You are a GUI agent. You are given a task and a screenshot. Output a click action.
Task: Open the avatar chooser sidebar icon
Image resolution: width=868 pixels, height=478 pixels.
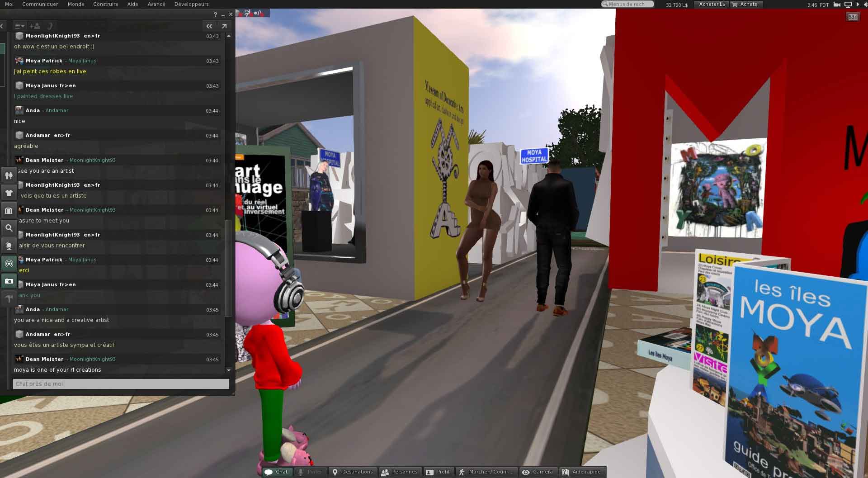tap(9, 175)
